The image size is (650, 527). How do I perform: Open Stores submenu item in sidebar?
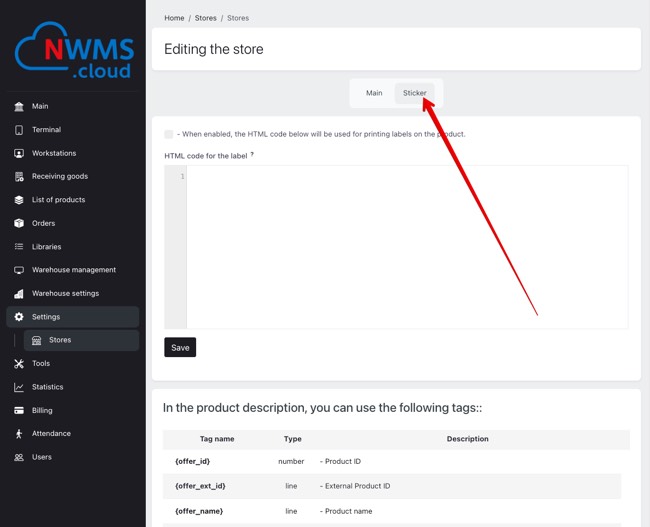[x=60, y=340]
